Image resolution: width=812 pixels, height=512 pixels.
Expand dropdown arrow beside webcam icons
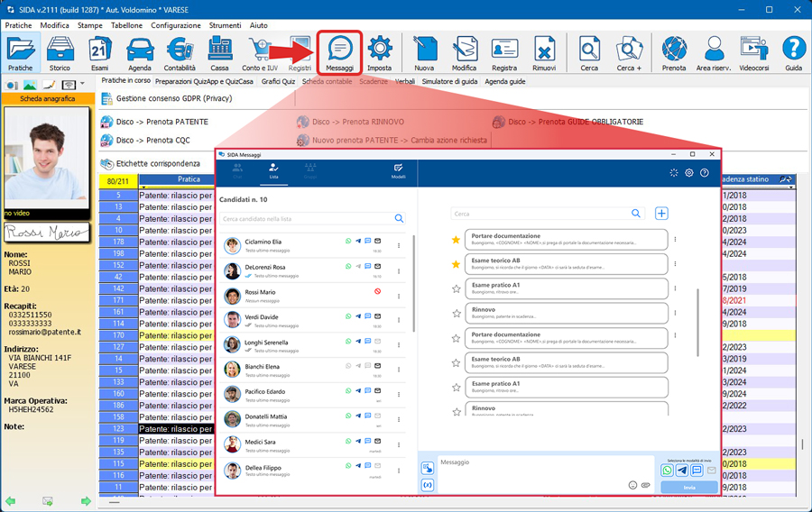[x=82, y=85]
